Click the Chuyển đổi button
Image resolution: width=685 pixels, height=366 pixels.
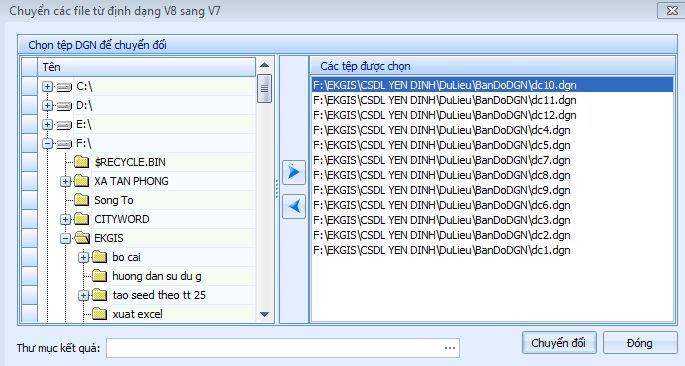click(x=558, y=343)
